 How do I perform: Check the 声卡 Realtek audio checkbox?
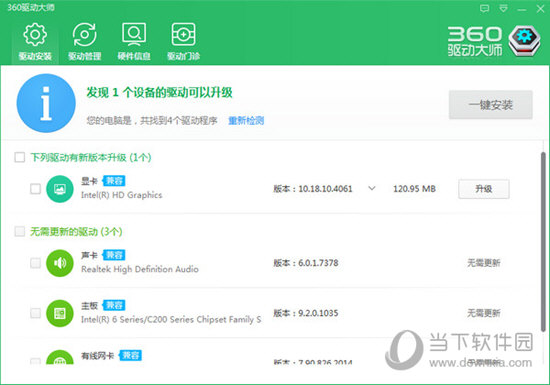[35, 263]
